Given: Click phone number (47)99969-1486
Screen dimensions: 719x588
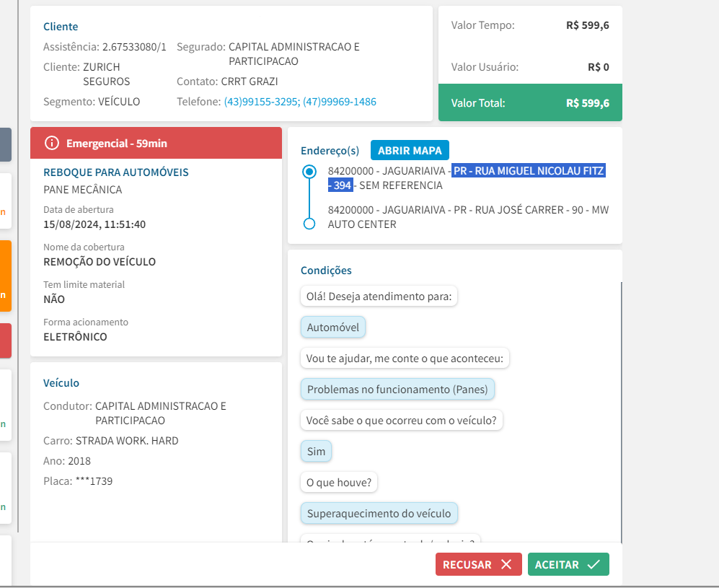Looking at the screenshot, I should tap(340, 101).
